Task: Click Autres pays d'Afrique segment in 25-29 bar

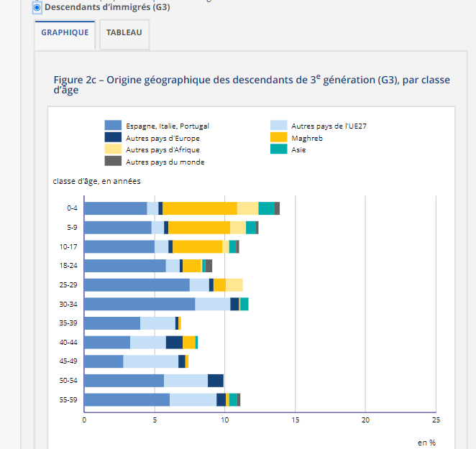Action: tap(234, 285)
